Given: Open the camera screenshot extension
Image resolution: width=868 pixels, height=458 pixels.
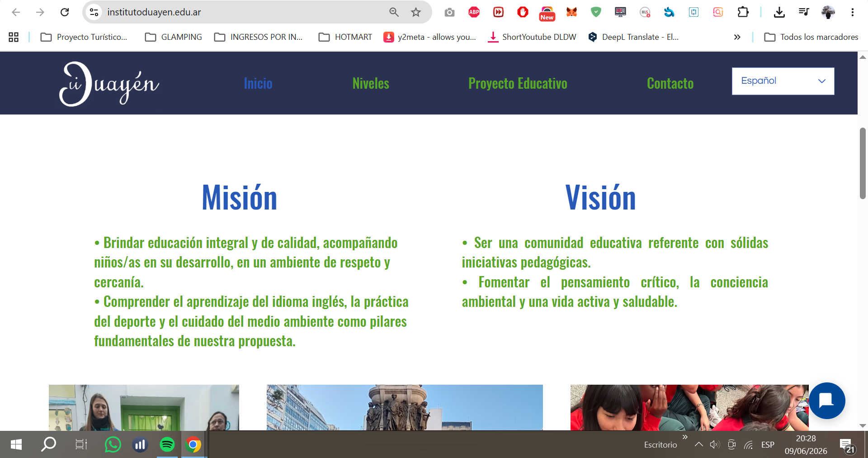Looking at the screenshot, I should tap(449, 12).
